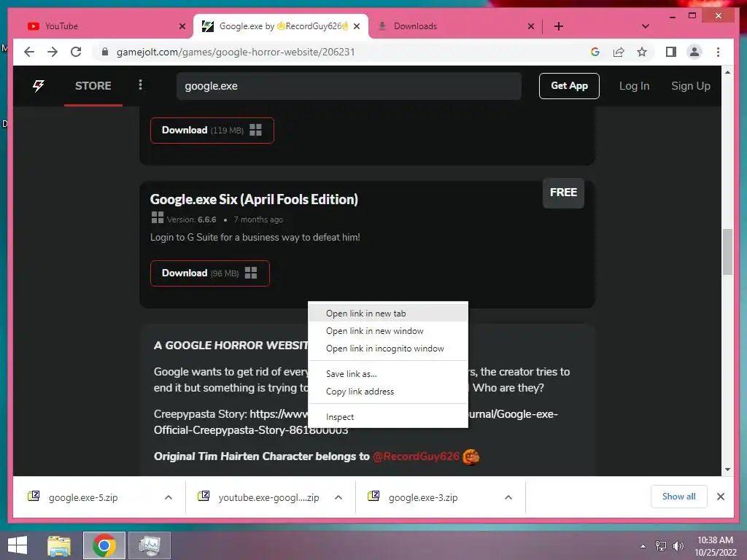Close the Downloads tab
This screenshot has width=747, height=560.
coord(531,26)
